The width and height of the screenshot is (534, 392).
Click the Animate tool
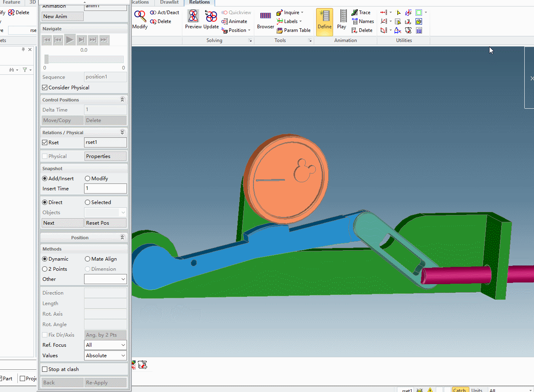[x=234, y=21]
